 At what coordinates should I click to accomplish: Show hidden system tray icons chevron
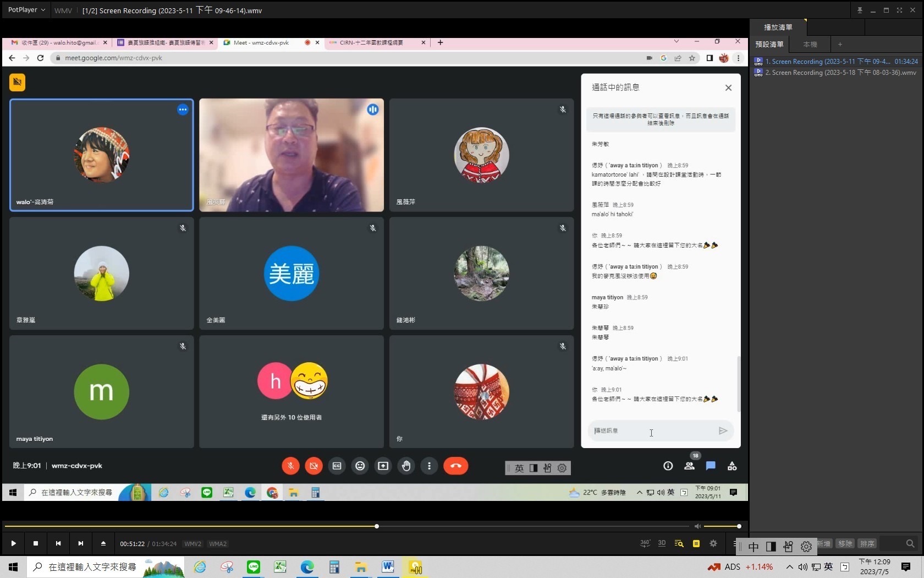789,566
